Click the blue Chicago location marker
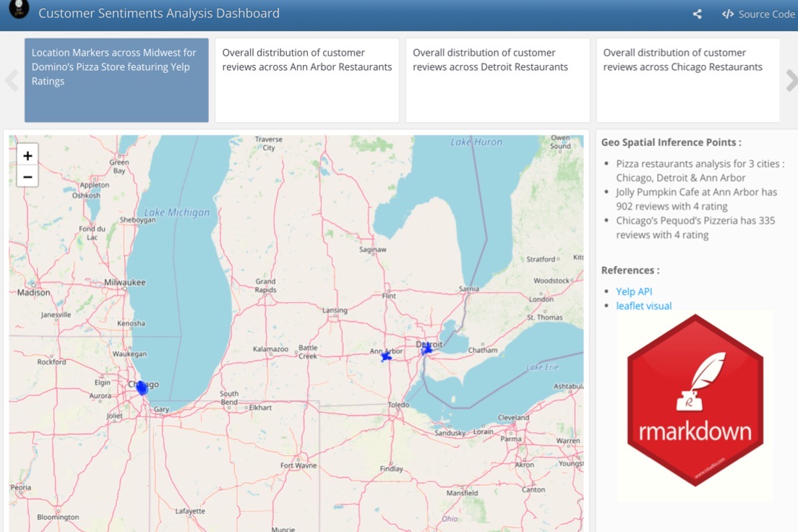The width and height of the screenshot is (798, 532). (x=142, y=388)
